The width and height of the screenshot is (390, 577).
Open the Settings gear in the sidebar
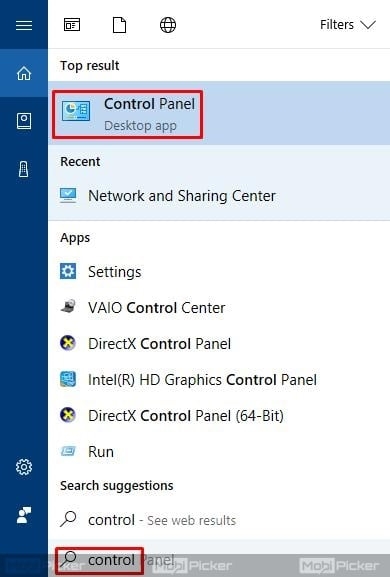click(x=24, y=467)
